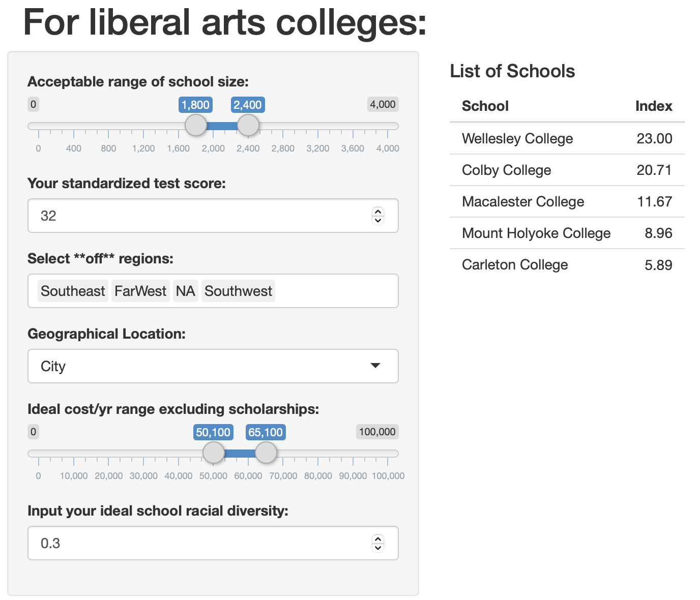This screenshot has height=600, width=700.
Task: Increase racial diversity value with up arrow
Action: [377, 539]
